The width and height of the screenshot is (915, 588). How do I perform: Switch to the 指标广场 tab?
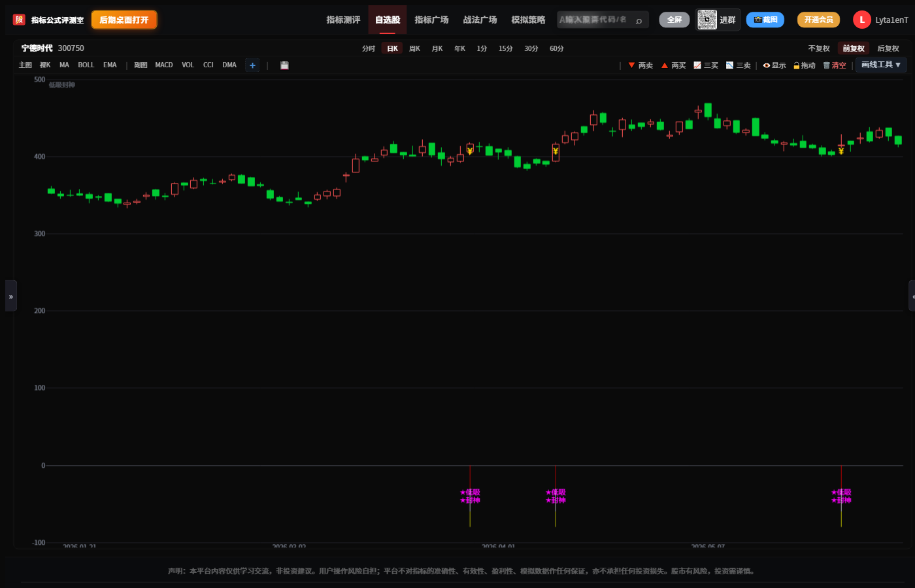431,20
